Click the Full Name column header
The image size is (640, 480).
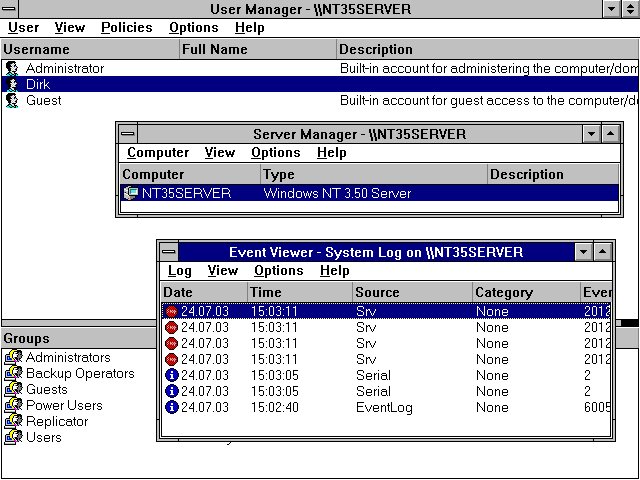tap(258, 49)
